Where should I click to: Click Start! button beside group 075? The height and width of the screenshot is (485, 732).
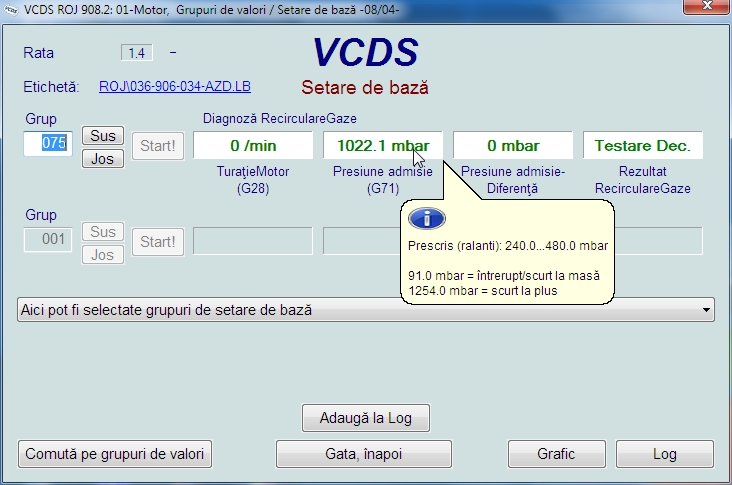[x=158, y=146]
